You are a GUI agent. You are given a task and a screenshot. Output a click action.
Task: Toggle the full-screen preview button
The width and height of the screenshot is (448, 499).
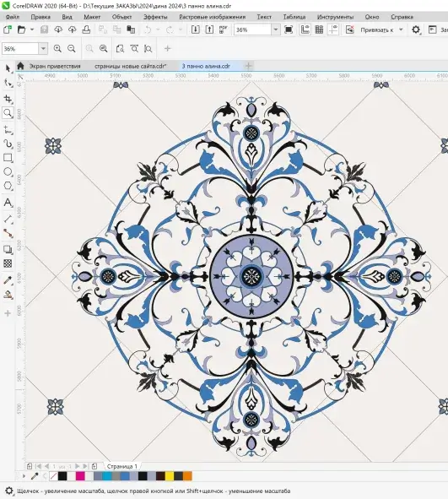click(289, 30)
